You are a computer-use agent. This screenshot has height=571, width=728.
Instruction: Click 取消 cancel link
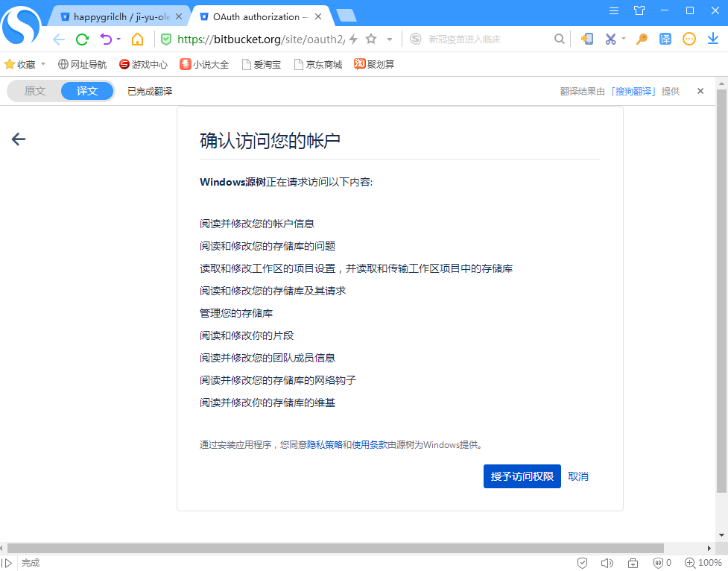coord(578,476)
